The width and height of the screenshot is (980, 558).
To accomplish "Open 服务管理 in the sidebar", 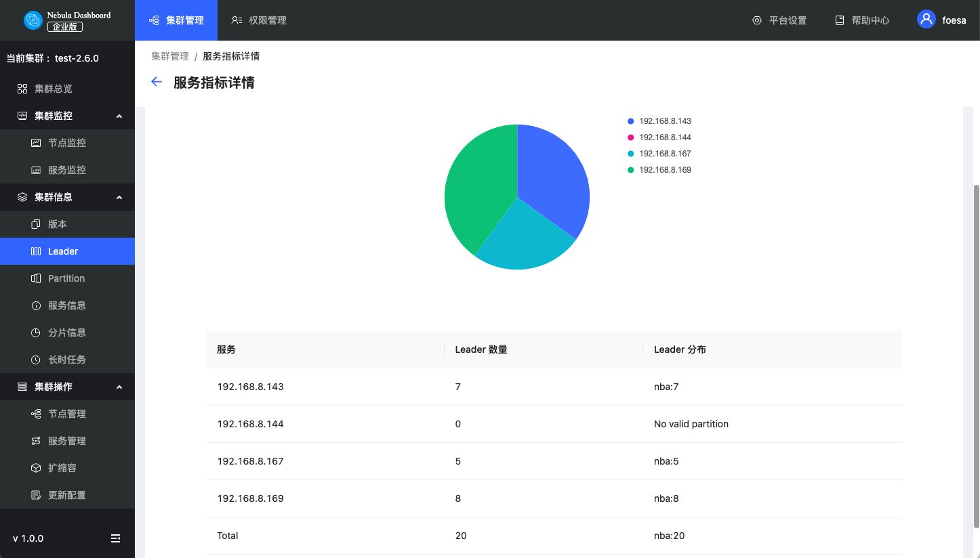I will (x=66, y=441).
